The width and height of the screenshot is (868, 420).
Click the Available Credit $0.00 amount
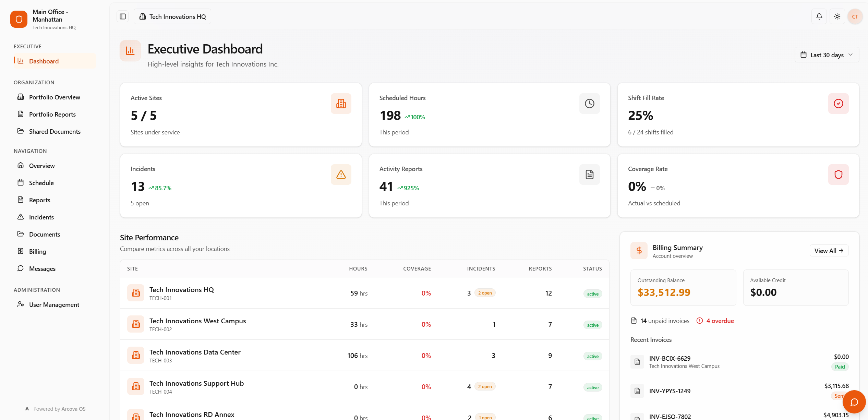click(x=763, y=292)
